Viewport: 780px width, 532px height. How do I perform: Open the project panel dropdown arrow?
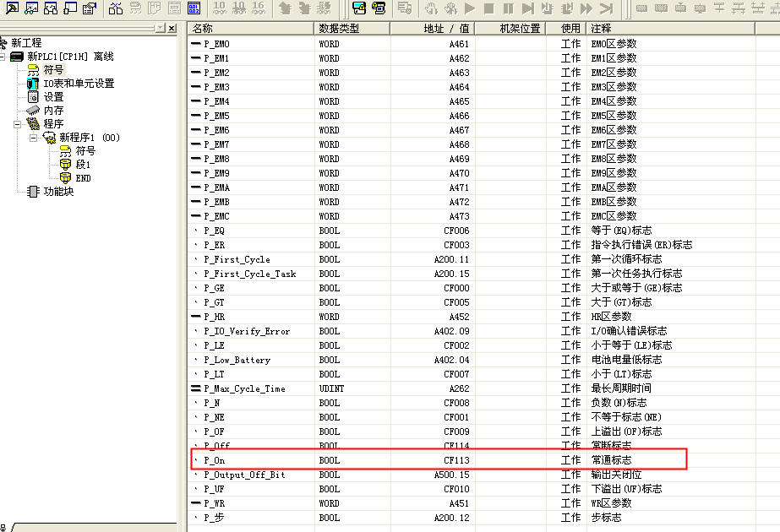pyautogui.click(x=159, y=28)
